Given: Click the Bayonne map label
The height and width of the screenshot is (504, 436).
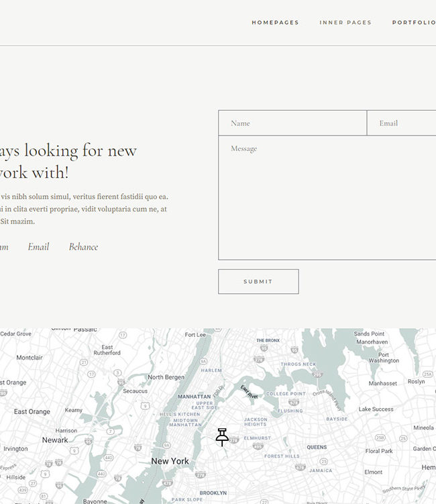Looking at the screenshot, I should click(95, 501).
